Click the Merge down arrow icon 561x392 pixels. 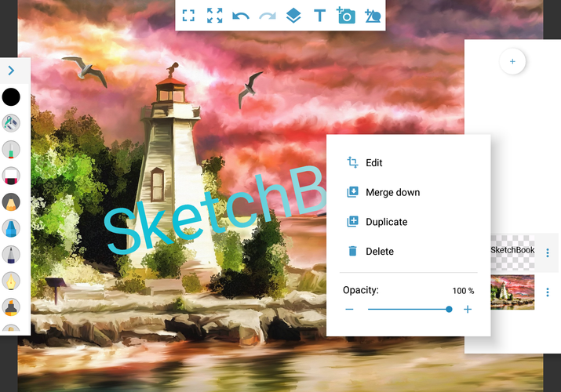pyautogui.click(x=352, y=192)
